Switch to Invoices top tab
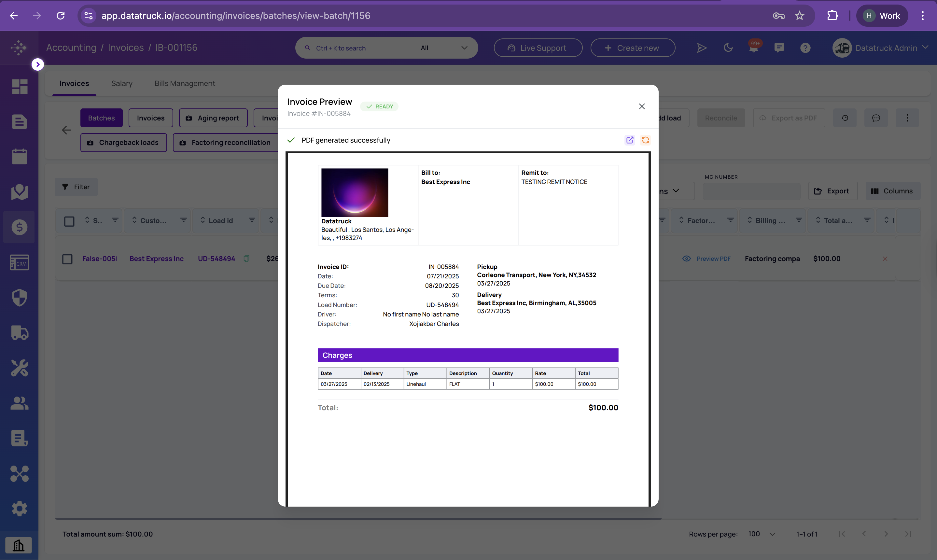937x560 pixels. [74, 83]
